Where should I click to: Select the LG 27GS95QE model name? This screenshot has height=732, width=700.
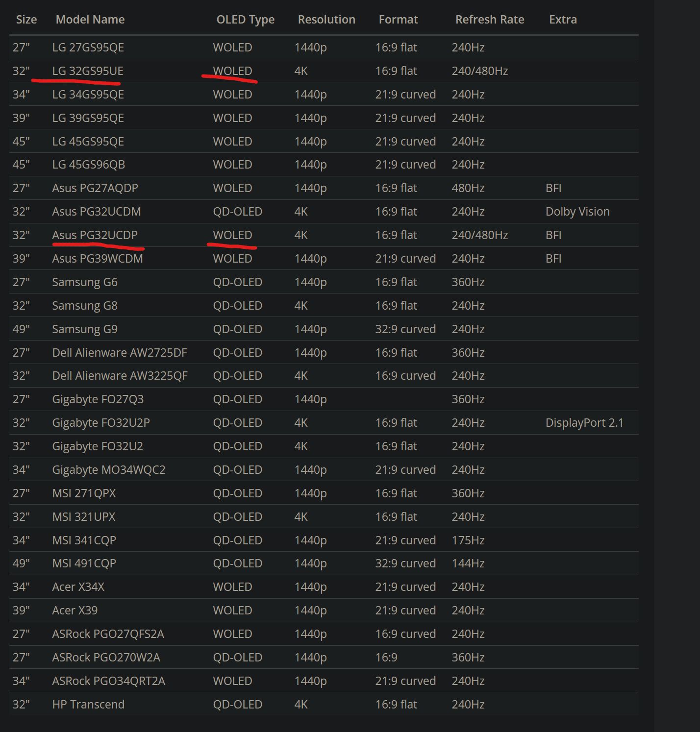pyautogui.click(x=88, y=48)
